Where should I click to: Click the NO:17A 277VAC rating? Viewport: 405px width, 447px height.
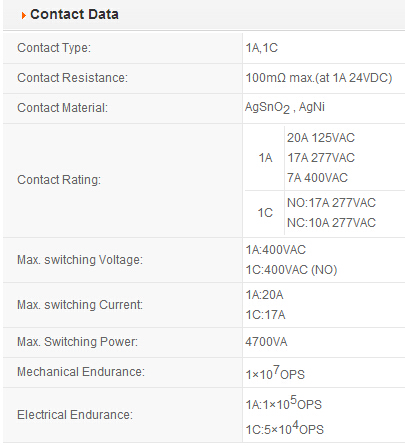click(331, 203)
